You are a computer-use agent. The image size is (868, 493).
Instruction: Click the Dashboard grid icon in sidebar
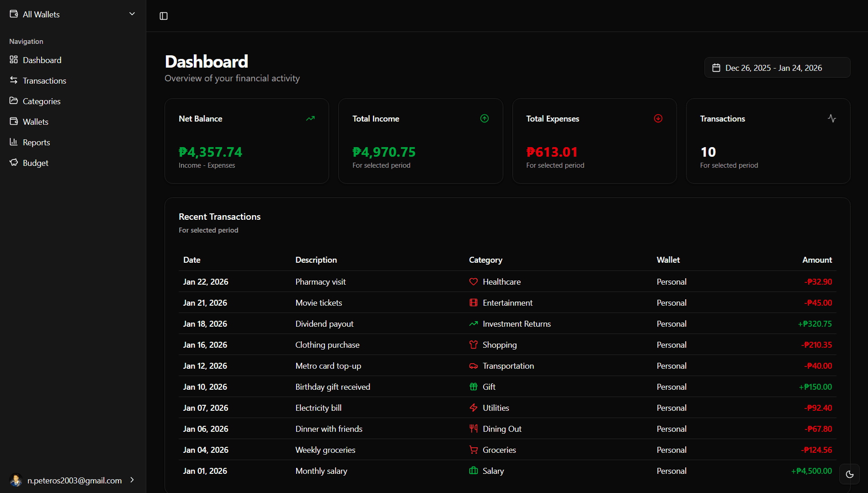coord(14,59)
